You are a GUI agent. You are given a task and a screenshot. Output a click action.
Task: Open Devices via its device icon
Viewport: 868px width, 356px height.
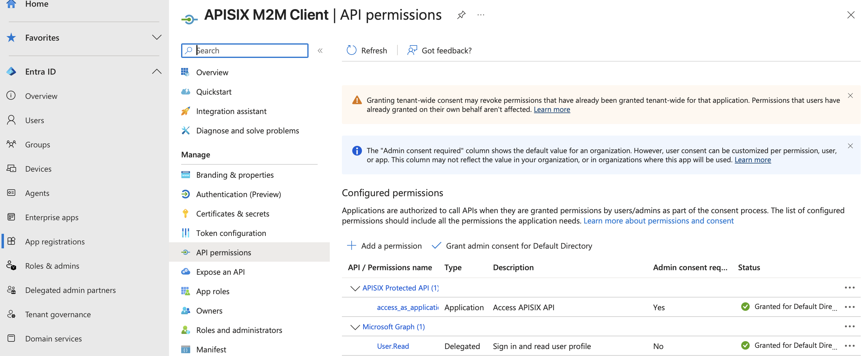coord(11,168)
